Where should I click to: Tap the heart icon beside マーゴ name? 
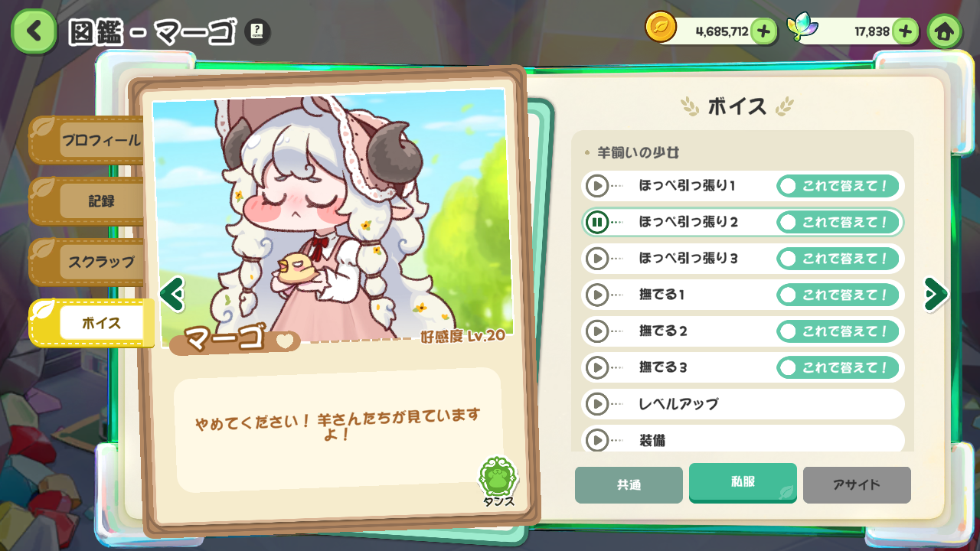[x=285, y=341]
